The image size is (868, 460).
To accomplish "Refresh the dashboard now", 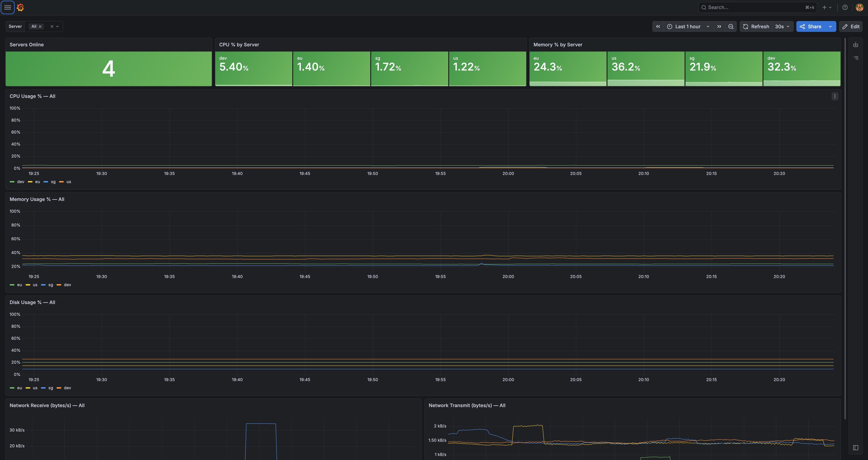I will [x=756, y=27].
